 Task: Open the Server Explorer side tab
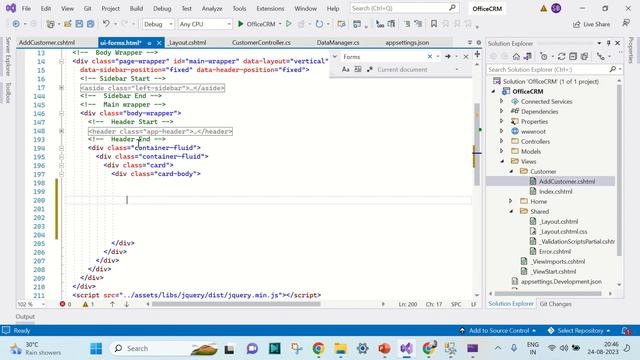8,56
